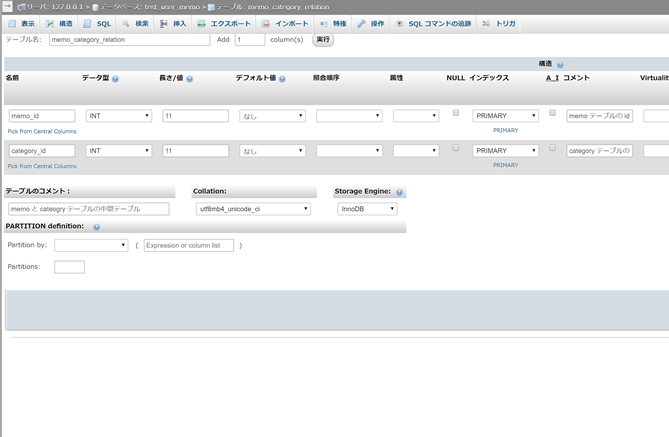This screenshot has height=437, width=669.
Task: Open attributes dropdown for category_id column
Action: tap(416, 151)
